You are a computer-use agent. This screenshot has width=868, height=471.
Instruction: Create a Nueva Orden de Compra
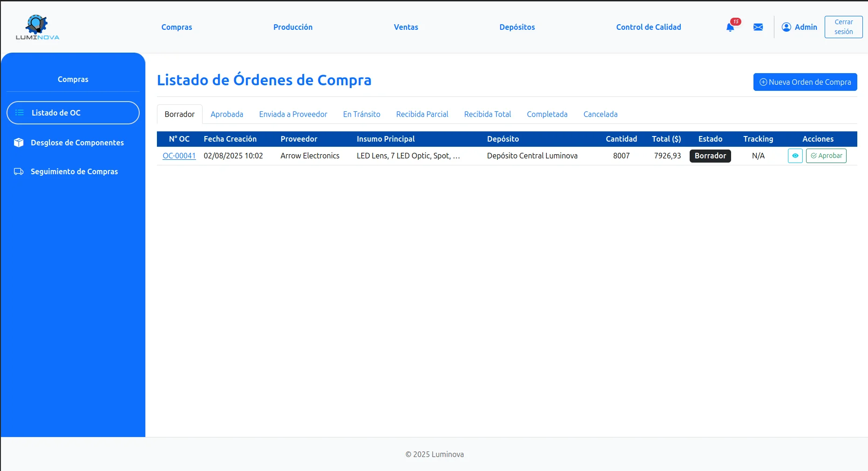[x=805, y=82]
